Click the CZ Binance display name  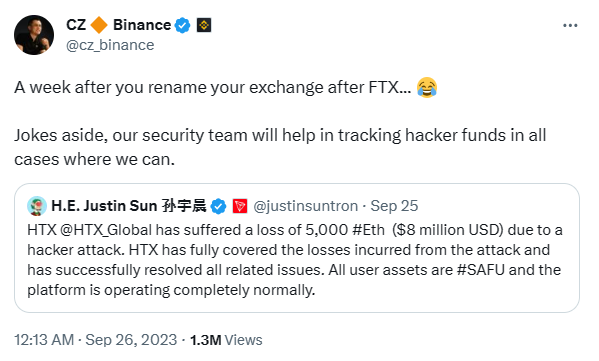[x=118, y=25]
